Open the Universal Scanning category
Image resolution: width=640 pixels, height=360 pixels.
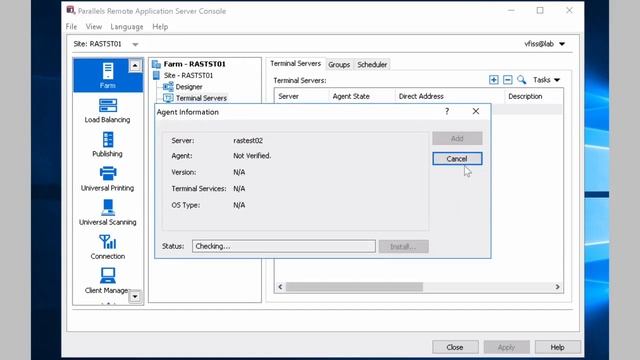(x=108, y=213)
